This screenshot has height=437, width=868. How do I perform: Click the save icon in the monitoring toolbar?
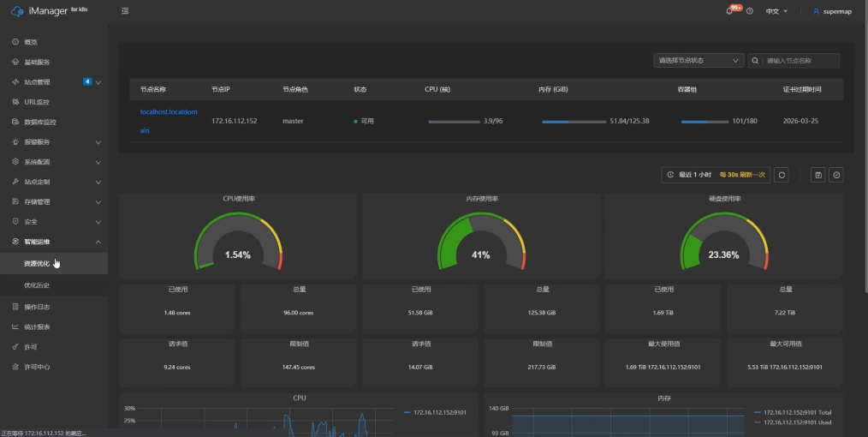818,175
